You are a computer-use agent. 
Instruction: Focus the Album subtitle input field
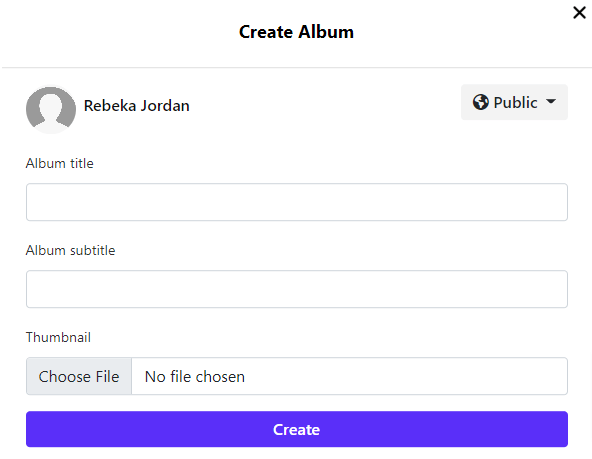[297, 289]
